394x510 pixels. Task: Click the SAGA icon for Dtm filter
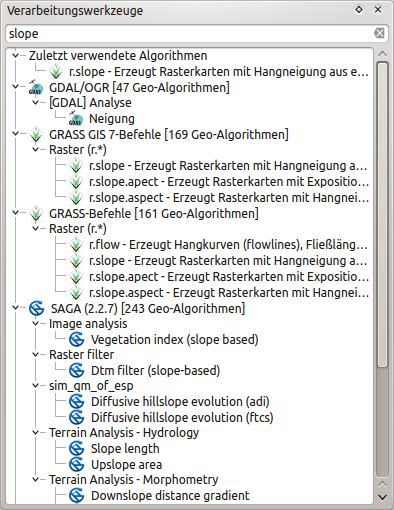(x=77, y=370)
